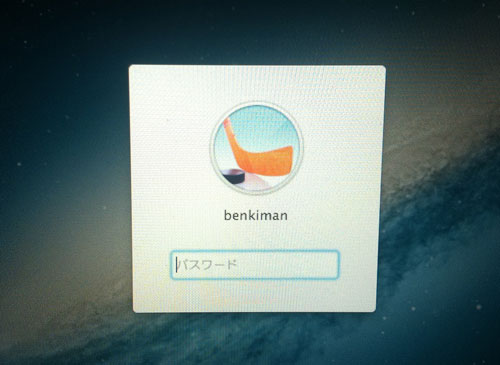
Task: Select the benkiman username label
Action: tap(256, 216)
